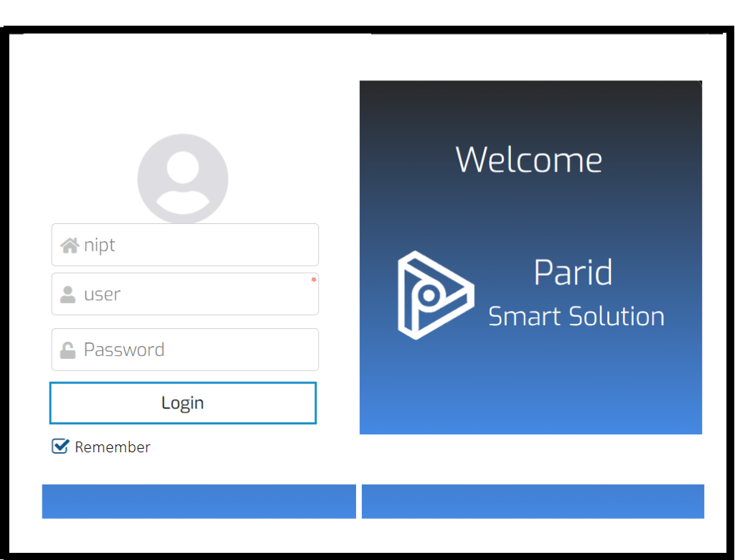Viewport: 735px width, 560px height.
Task: Click the person icon in user field
Action: coord(68,294)
